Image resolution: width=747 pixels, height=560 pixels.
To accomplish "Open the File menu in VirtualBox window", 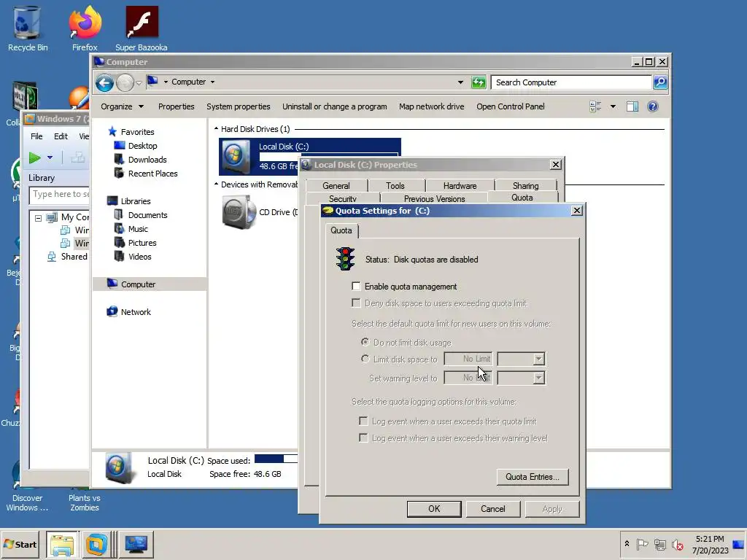I will (36, 136).
